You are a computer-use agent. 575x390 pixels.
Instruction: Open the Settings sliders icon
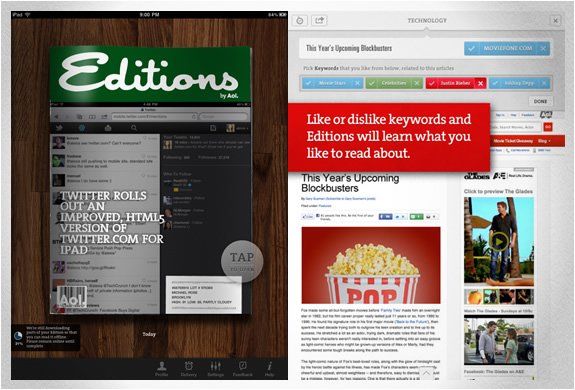click(x=215, y=369)
